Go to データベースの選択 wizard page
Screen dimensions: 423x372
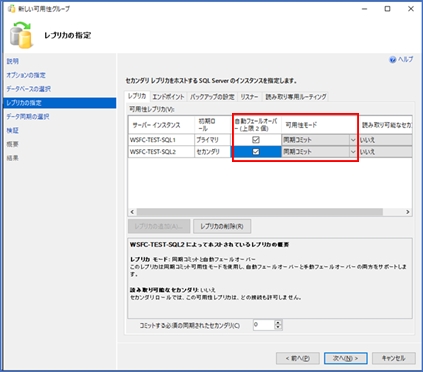click(x=29, y=89)
